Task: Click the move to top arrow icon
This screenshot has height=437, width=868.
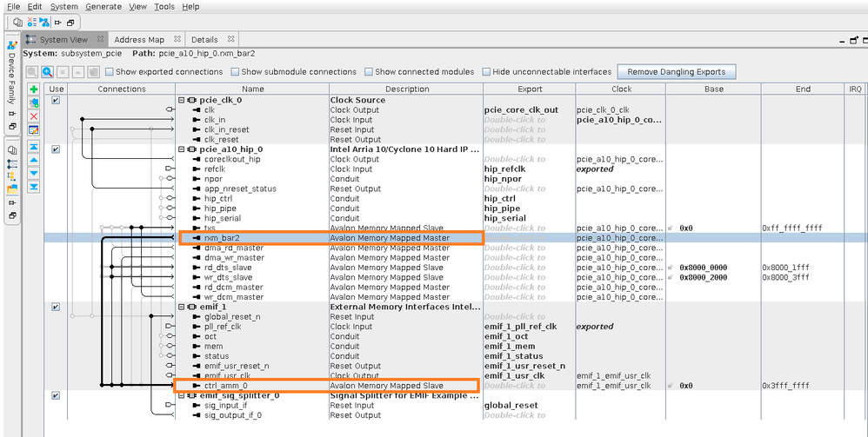Action: click(x=34, y=148)
